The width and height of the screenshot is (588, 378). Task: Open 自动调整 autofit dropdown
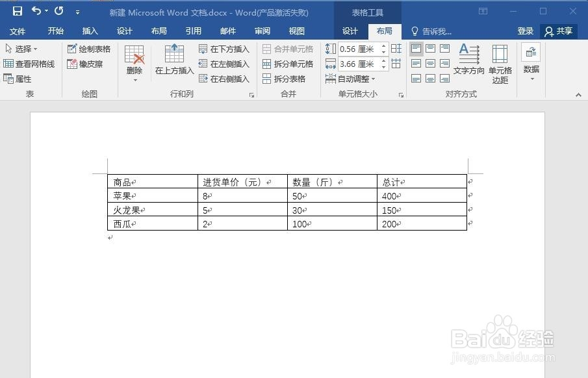[x=350, y=79]
